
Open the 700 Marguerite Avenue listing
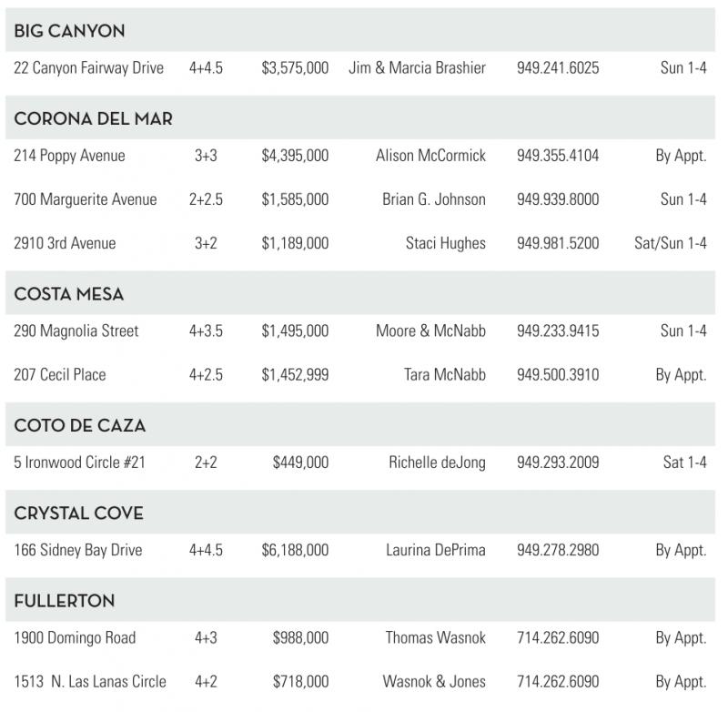pos(86,199)
